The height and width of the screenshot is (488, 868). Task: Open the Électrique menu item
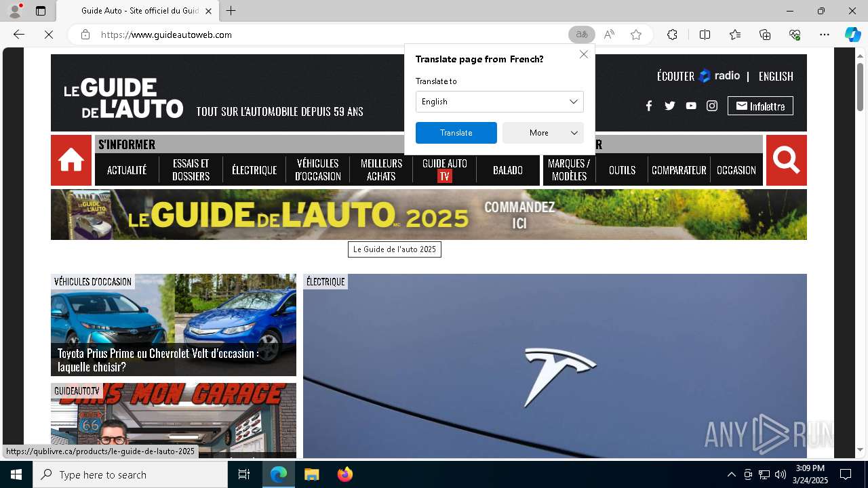(254, 170)
